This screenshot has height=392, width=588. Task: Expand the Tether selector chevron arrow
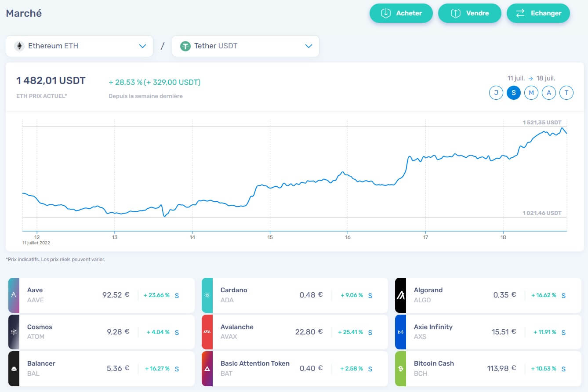pyautogui.click(x=309, y=46)
